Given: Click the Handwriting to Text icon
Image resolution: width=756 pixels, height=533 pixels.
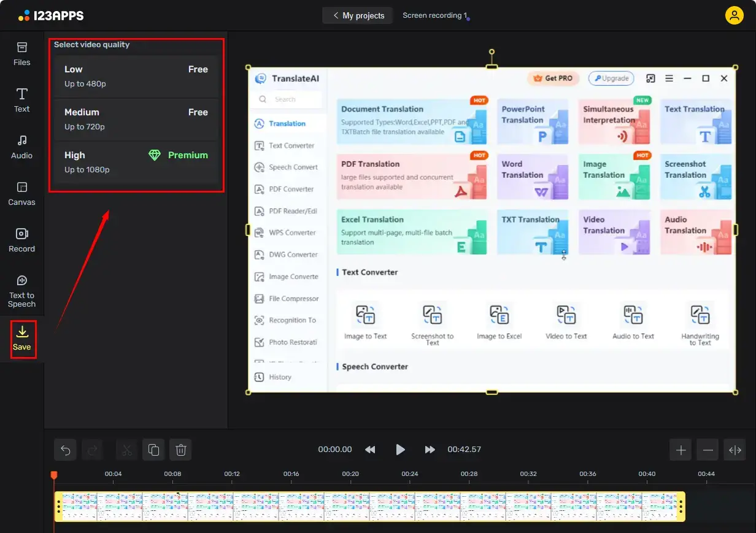Looking at the screenshot, I should point(700,315).
